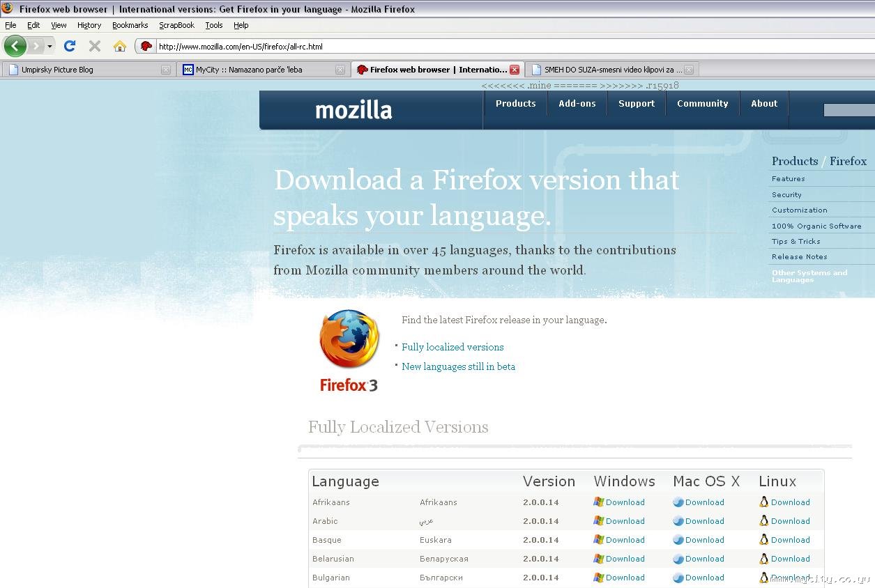Open Community in the mozilla navigation
875x588 pixels.
click(702, 104)
